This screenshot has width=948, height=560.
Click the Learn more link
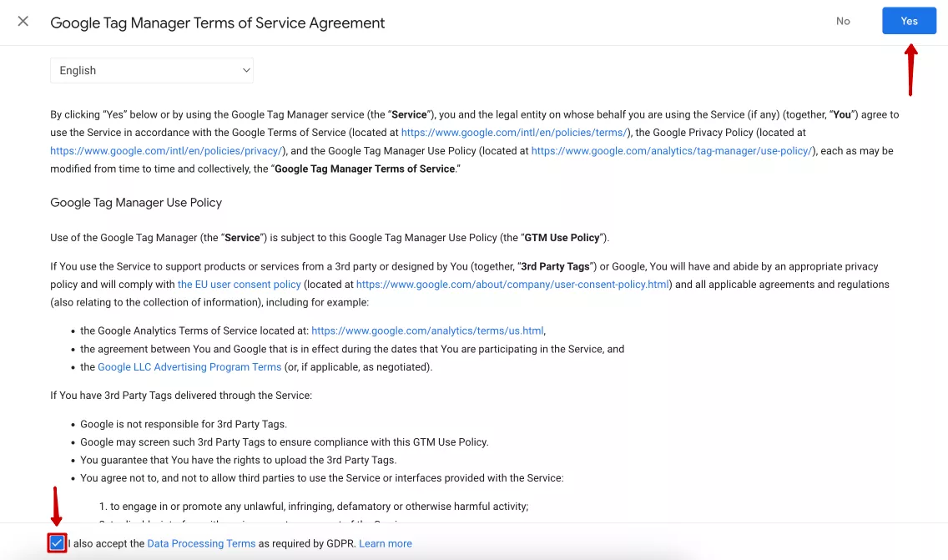pyautogui.click(x=386, y=543)
